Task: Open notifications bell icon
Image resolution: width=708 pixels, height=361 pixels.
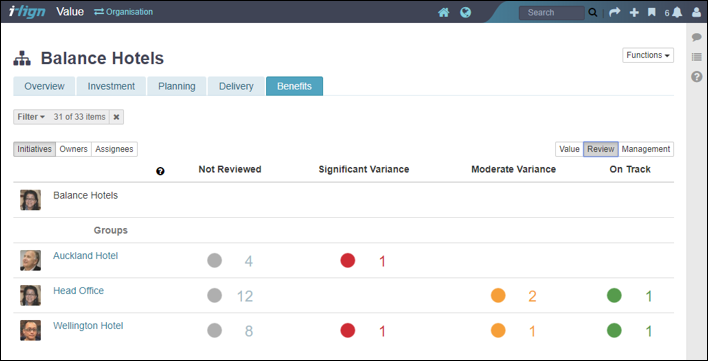Action: (x=677, y=13)
